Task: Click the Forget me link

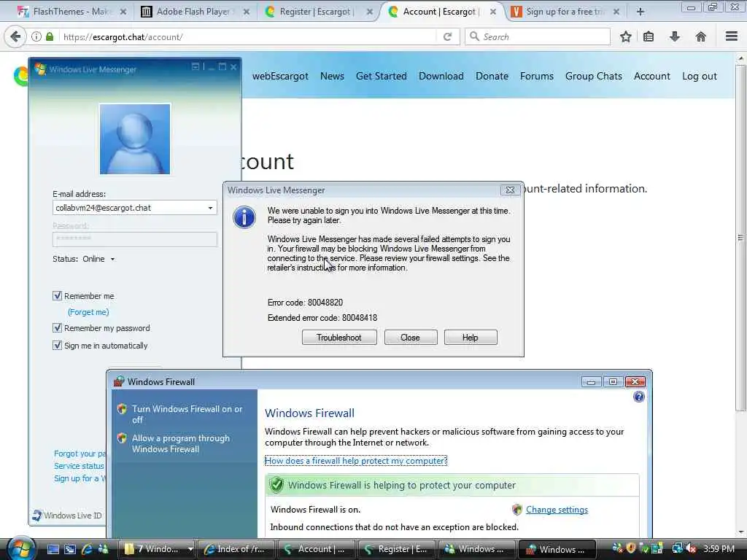Action: click(88, 312)
